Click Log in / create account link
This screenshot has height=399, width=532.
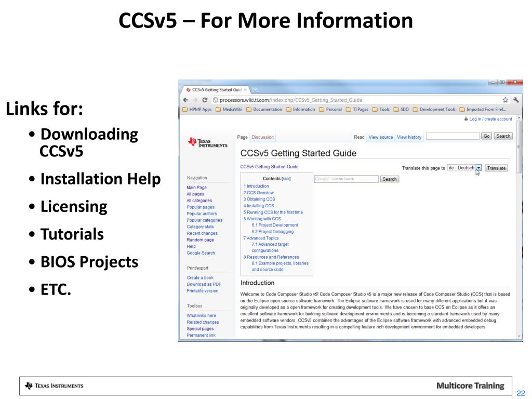click(490, 119)
